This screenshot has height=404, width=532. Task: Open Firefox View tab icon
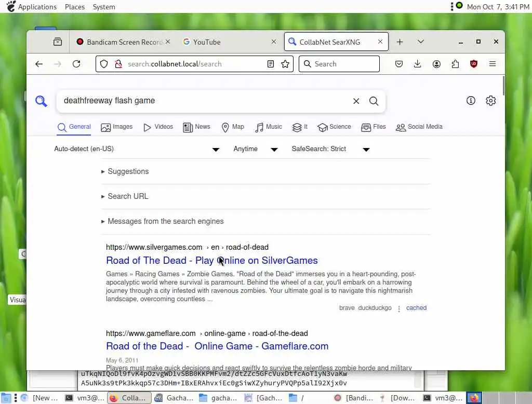(x=58, y=42)
